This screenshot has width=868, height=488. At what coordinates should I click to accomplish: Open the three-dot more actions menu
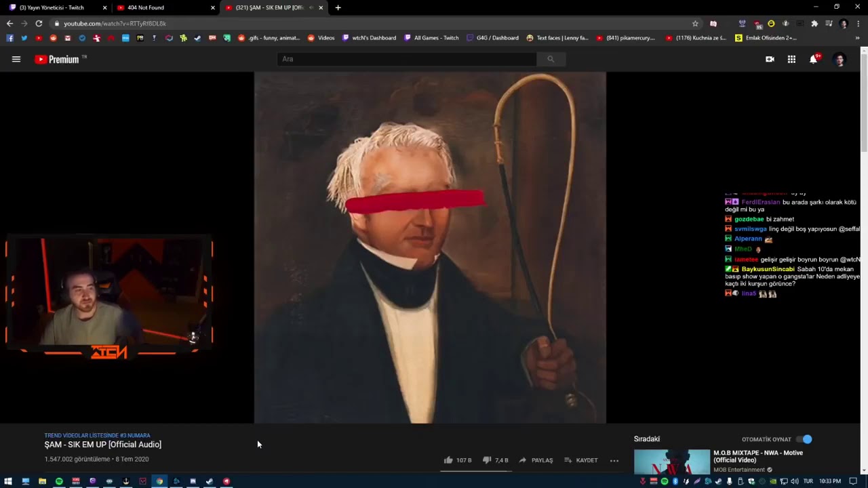(614, 460)
